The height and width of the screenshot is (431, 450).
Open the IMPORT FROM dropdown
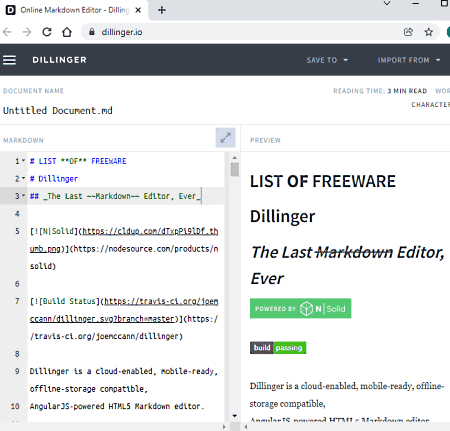(409, 60)
